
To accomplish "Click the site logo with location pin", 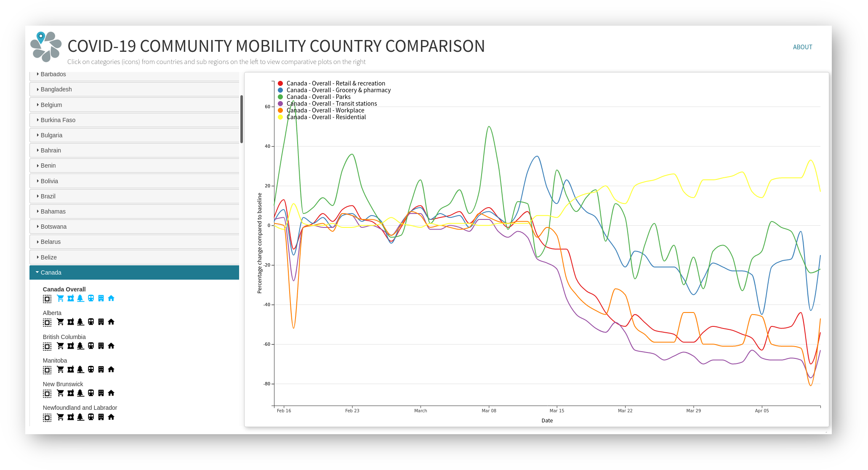I will [x=46, y=47].
